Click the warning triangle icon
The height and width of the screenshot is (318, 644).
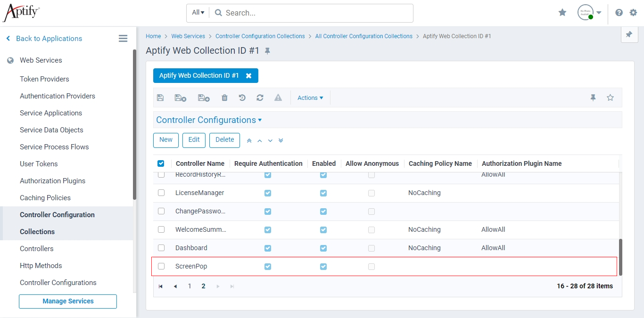[278, 98]
